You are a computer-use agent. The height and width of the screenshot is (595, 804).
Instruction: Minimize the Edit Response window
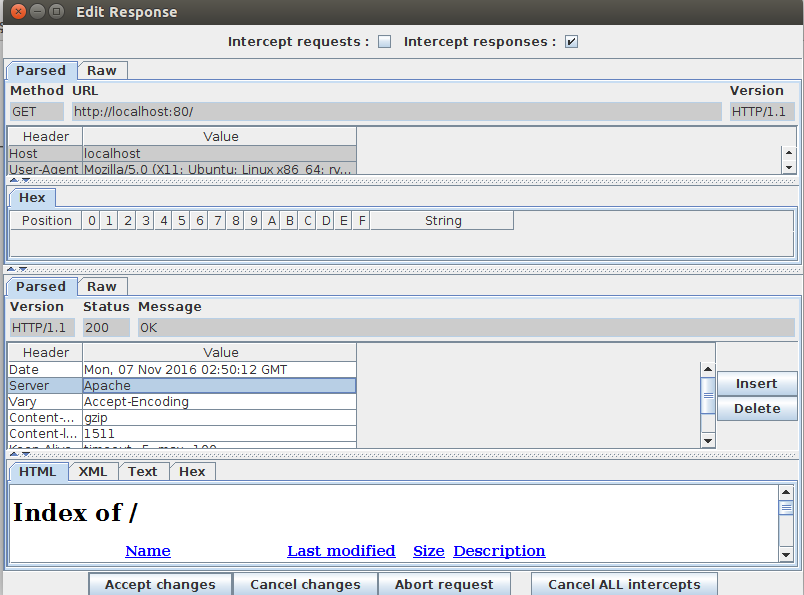pos(37,11)
